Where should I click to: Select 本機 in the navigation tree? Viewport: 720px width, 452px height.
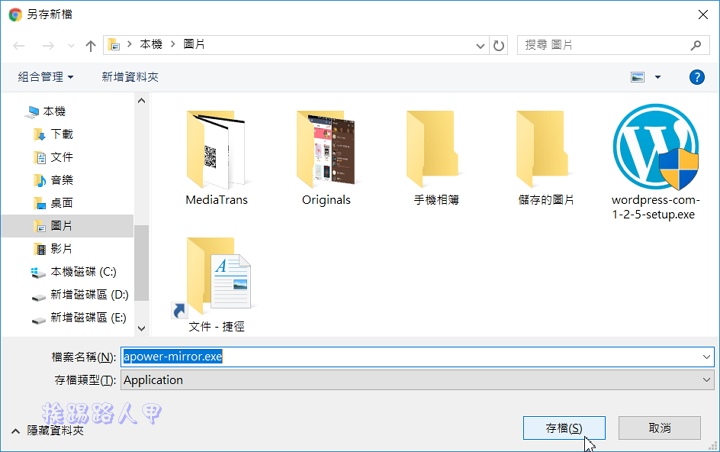pyautogui.click(x=46, y=111)
